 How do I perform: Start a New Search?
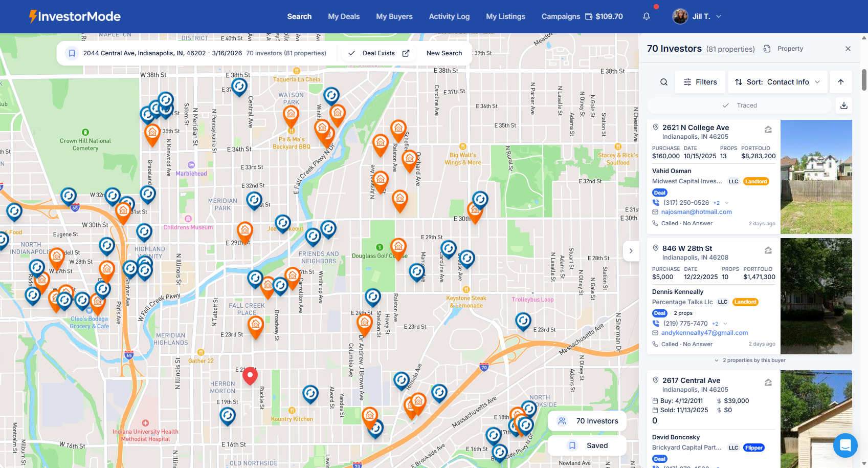(x=444, y=53)
